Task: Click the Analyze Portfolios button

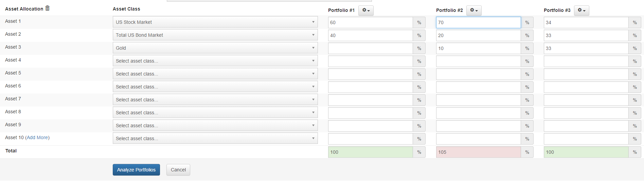Action: coord(136,170)
